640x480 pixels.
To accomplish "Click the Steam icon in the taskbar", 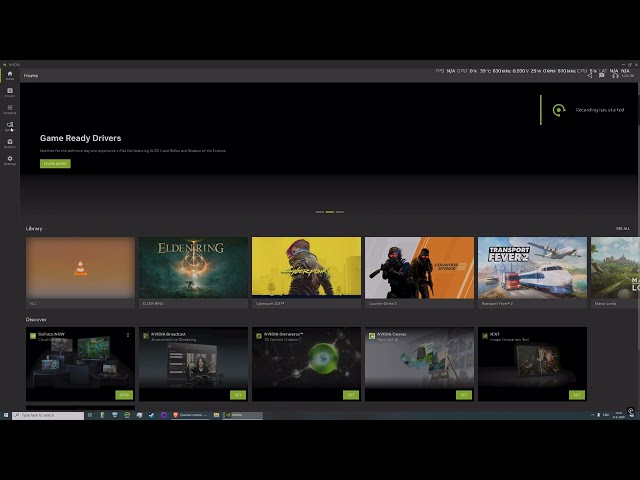I will (x=151, y=415).
